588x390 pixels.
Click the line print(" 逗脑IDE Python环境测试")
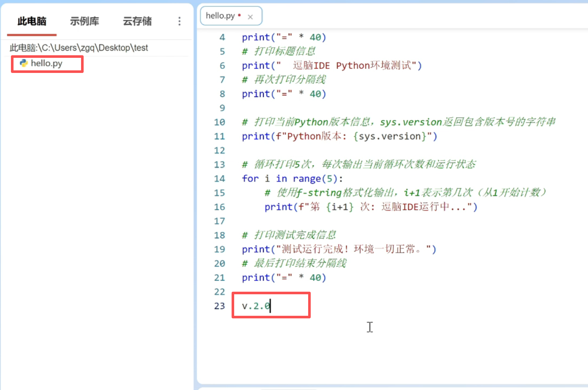pos(332,66)
